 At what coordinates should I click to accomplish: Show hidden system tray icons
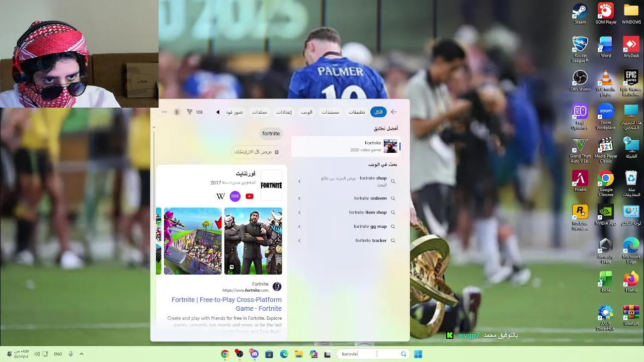pos(82,354)
